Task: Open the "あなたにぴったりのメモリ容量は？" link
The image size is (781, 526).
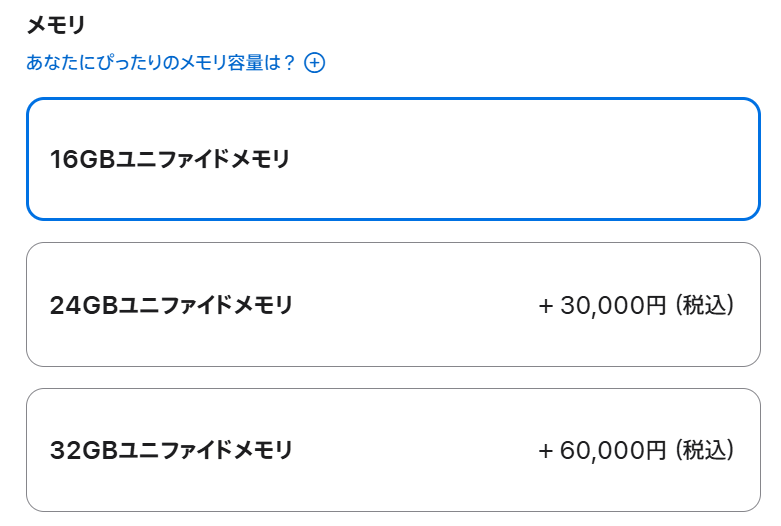Action: point(161,63)
